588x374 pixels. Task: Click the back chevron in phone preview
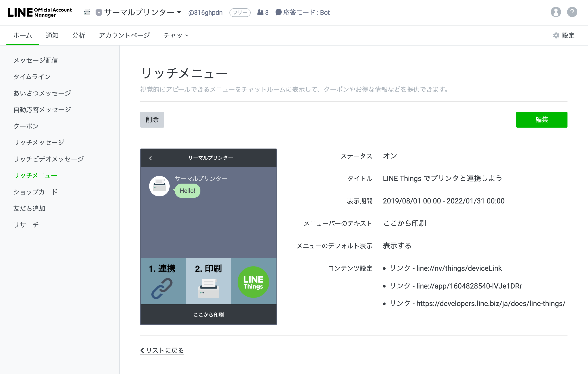pyautogui.click(x=150, y=158)
